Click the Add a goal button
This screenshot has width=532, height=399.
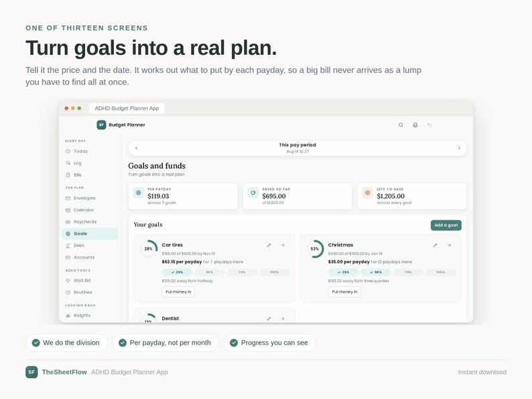(446, 225)
